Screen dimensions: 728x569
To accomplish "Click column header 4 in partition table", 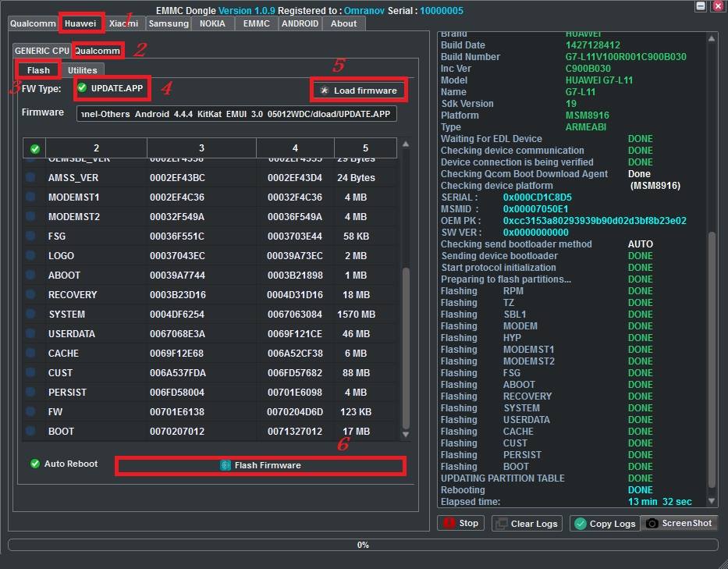I will tap(295, 148).
